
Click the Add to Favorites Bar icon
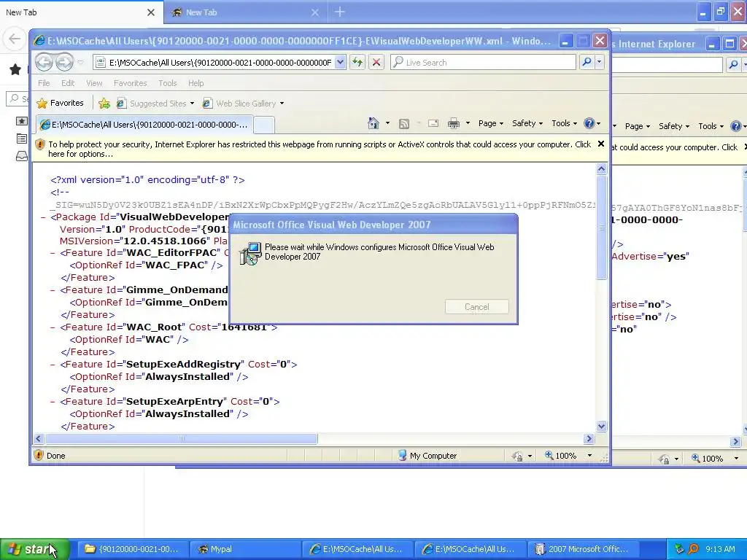click(x=104, y=103)
